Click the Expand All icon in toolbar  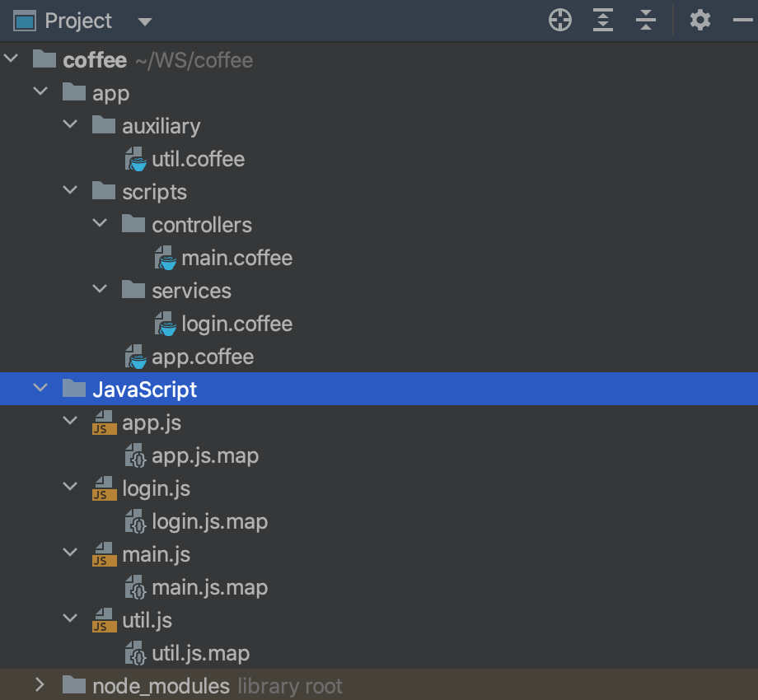602,20
